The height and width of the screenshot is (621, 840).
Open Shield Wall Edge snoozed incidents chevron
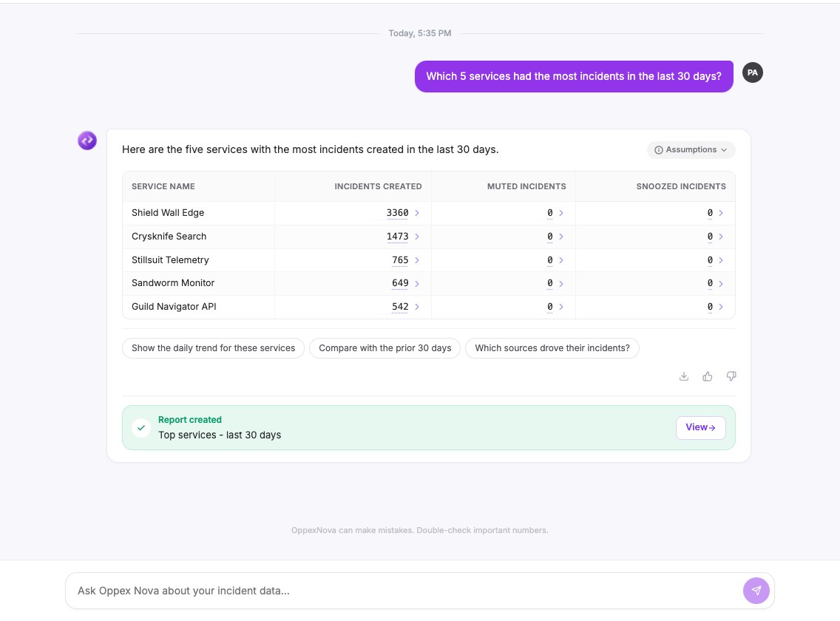coord(720,213)
